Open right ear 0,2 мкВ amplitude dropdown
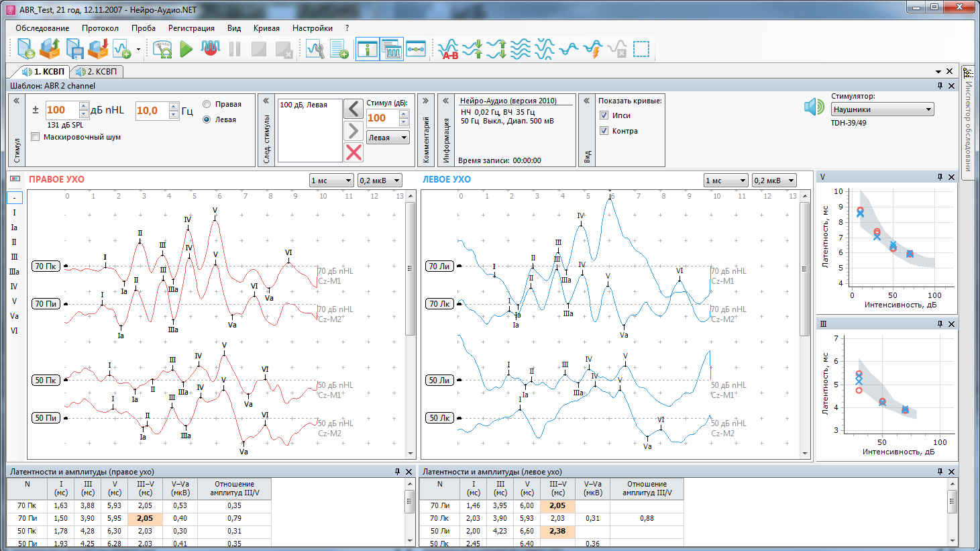Viewport: 980px width, 551px height. pos(380,181)
